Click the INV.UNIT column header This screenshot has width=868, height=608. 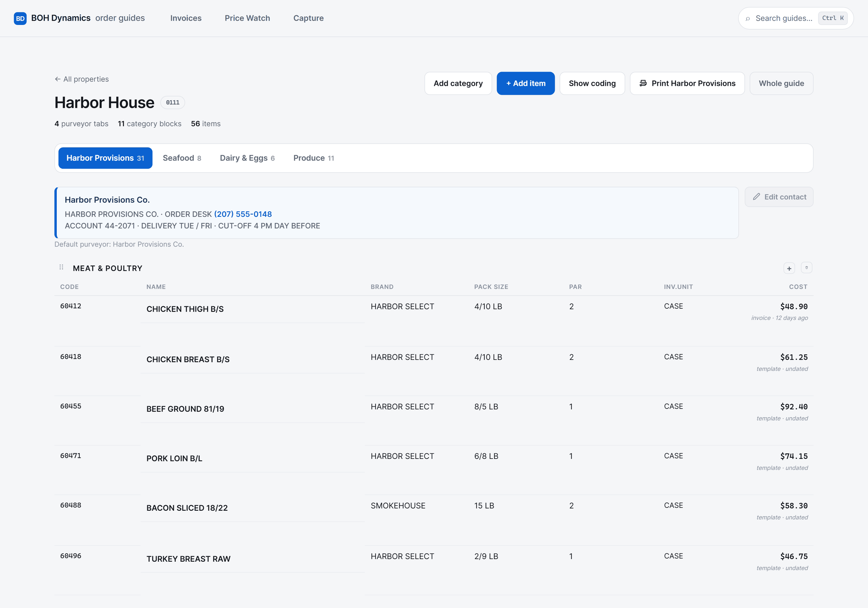point(678,287)
